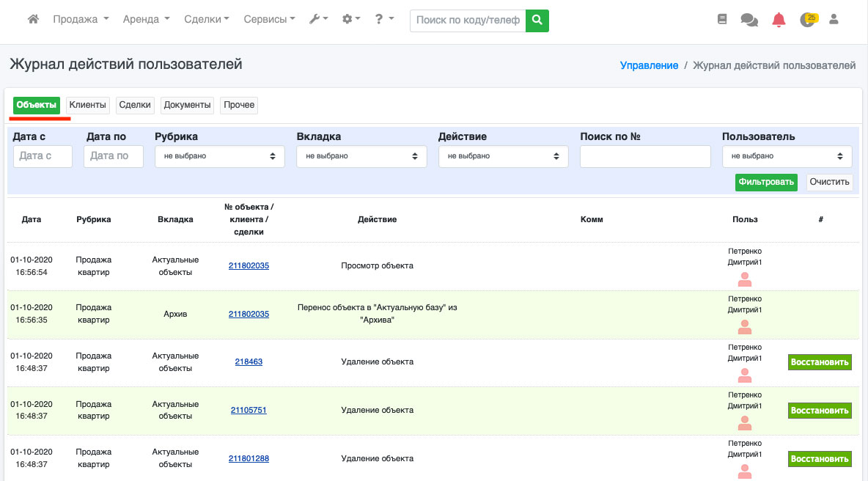
Task: Expand the Действие filter dropdown
Action: tap(504, 156)
